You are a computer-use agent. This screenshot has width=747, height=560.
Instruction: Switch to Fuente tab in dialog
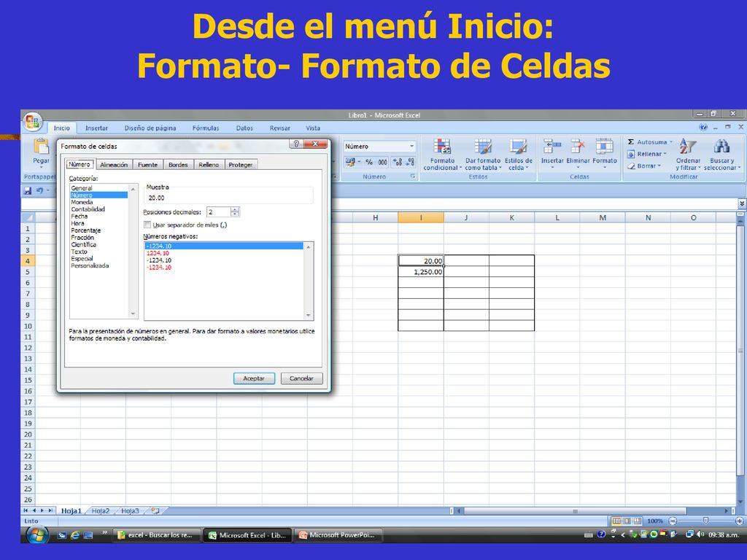tap(147, 164)
